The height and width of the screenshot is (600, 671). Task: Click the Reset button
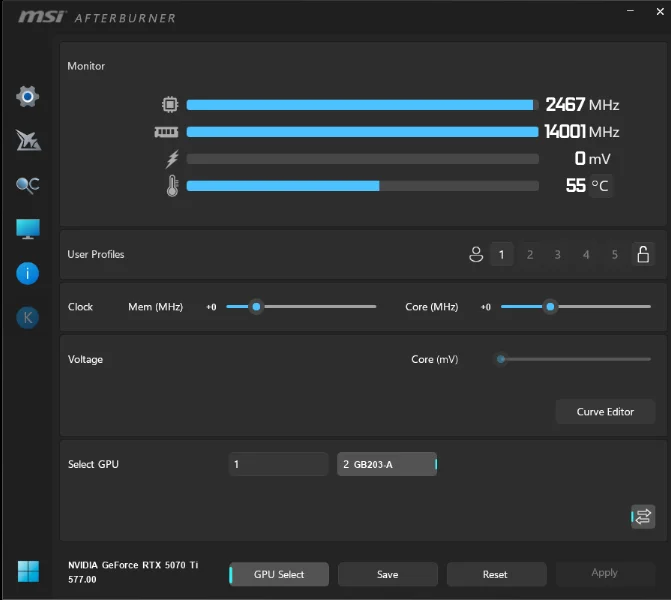[x=496, y=574]
